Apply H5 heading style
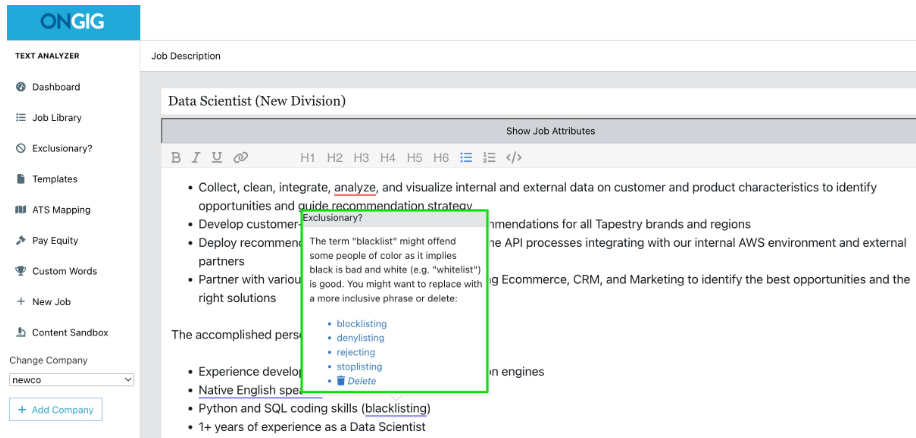 coord(414,157)
